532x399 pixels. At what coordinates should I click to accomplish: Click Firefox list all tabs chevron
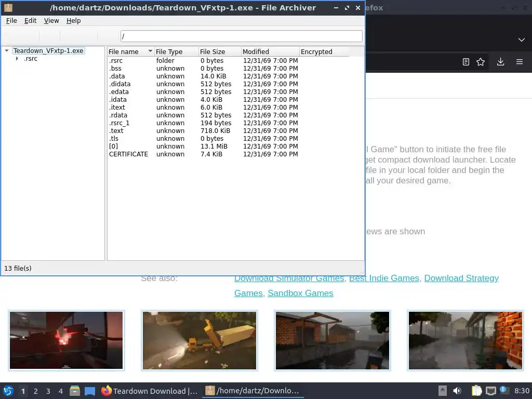pos(522,40)
